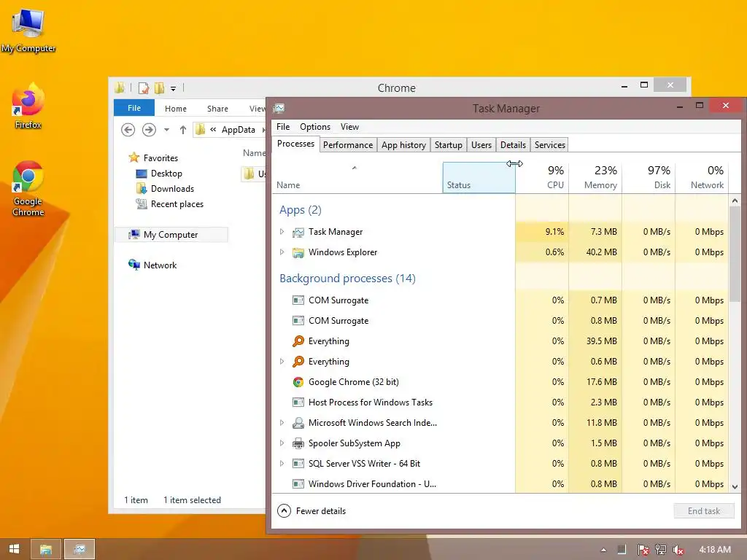Click the Google Chrome (32 bit) process icon
This screenshot has width=747, height=560.
(298, 382)
